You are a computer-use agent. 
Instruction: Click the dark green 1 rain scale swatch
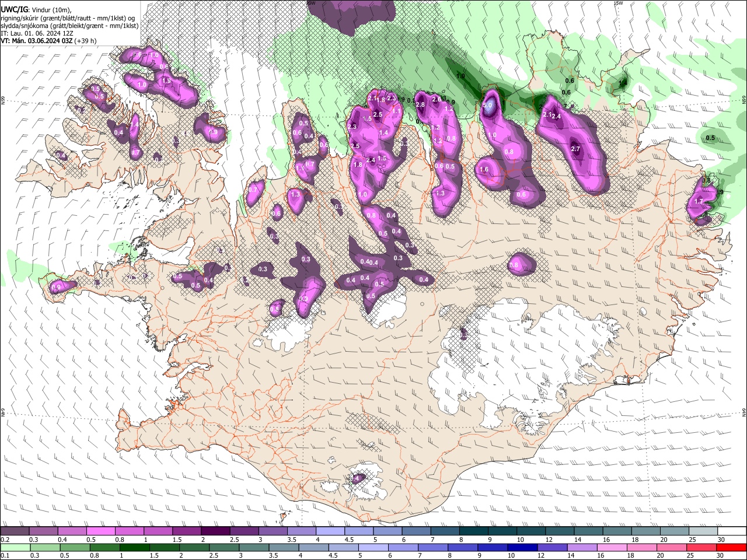coord(134,548)
